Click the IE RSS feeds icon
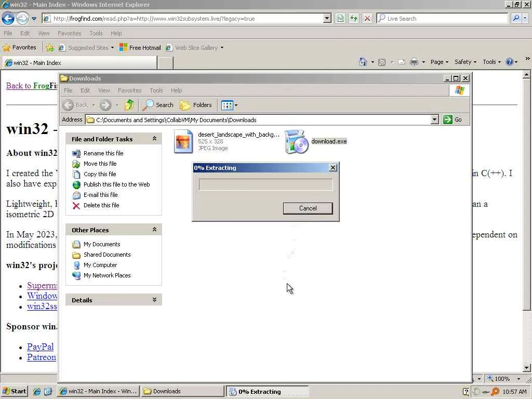Screen dimensions: 532x399 click(x=382, y=62)
